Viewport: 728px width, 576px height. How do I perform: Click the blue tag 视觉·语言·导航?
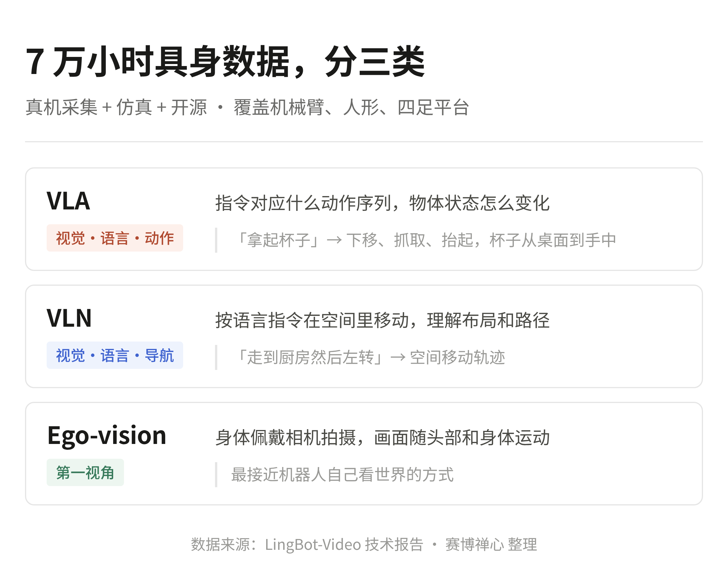(115, 355)
